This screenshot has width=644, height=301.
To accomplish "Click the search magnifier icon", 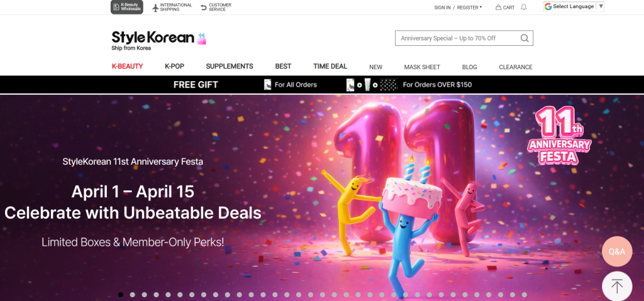I will [525, 38].
